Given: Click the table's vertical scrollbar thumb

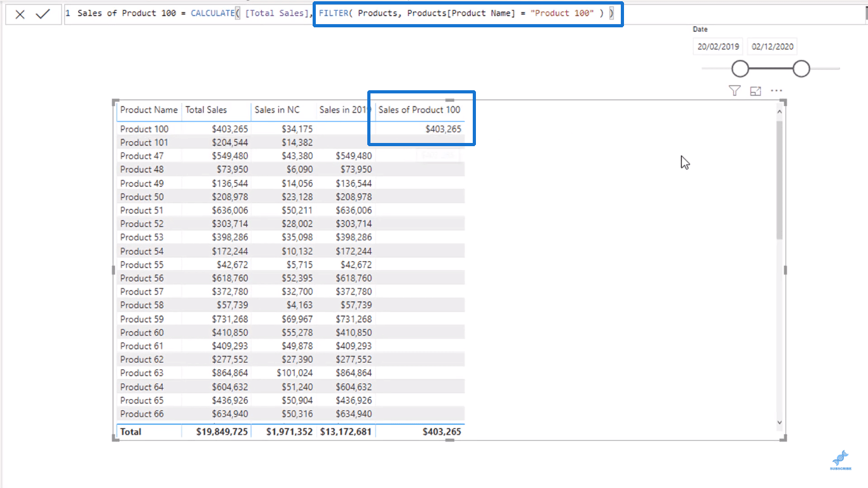Looking at the screenshot, I should pos(780,180).
